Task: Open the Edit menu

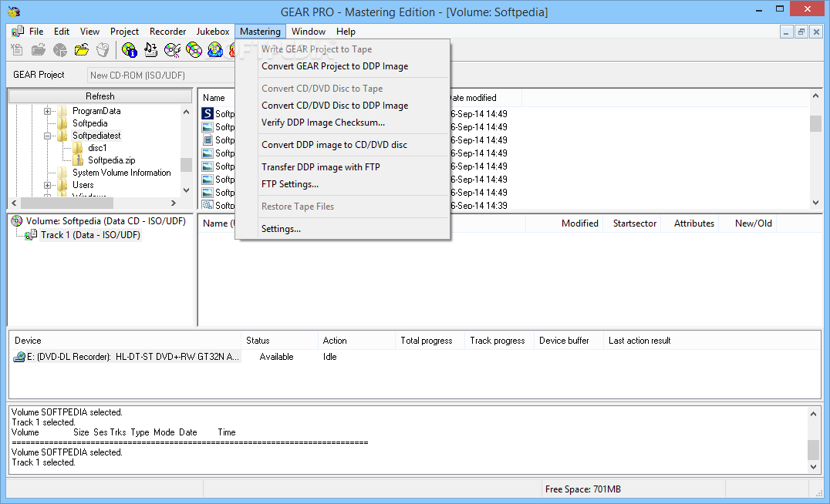Action: click(62, 32)
